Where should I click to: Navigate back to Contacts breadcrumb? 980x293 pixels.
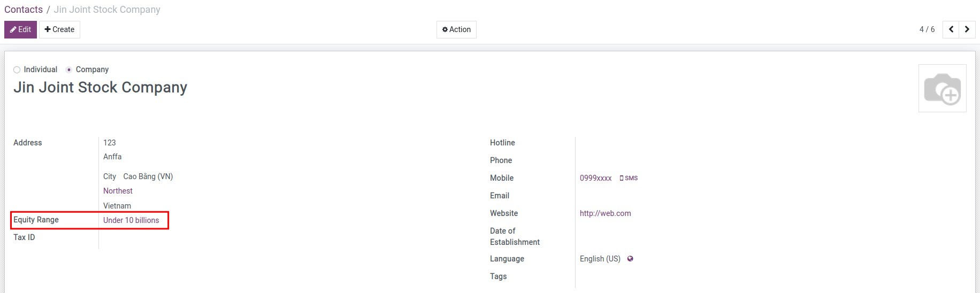point(24,10)
